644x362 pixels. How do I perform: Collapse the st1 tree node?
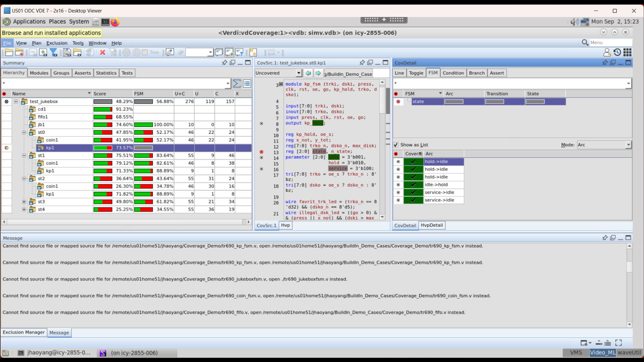24,156
